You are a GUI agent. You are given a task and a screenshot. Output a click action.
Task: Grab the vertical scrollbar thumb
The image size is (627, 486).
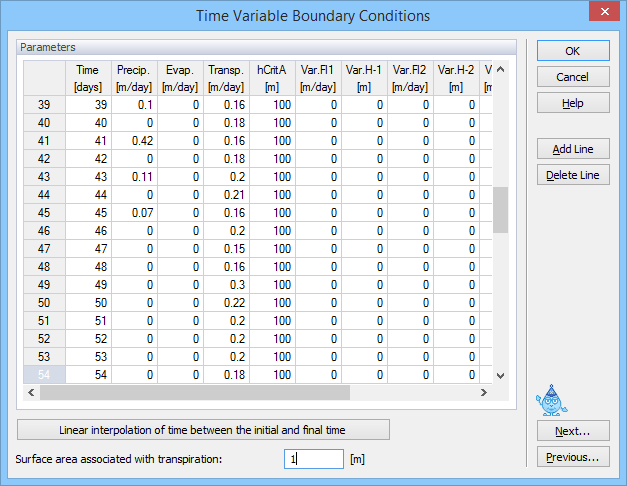[x=500, y=210]
